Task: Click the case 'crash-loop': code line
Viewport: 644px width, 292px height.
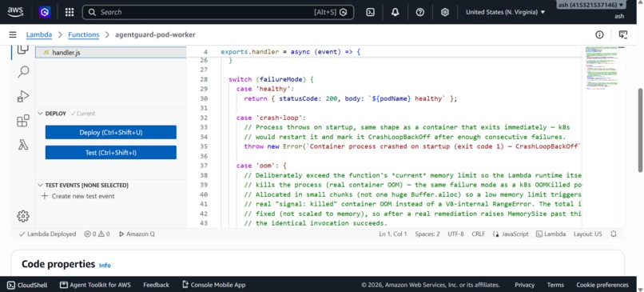Action: [x=271, y=118]
